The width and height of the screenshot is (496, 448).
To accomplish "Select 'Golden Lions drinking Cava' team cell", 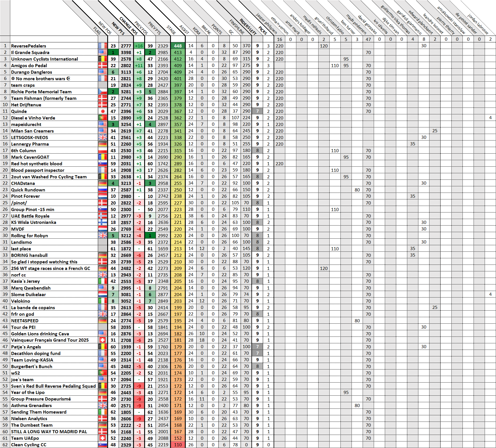I will 54,334.
